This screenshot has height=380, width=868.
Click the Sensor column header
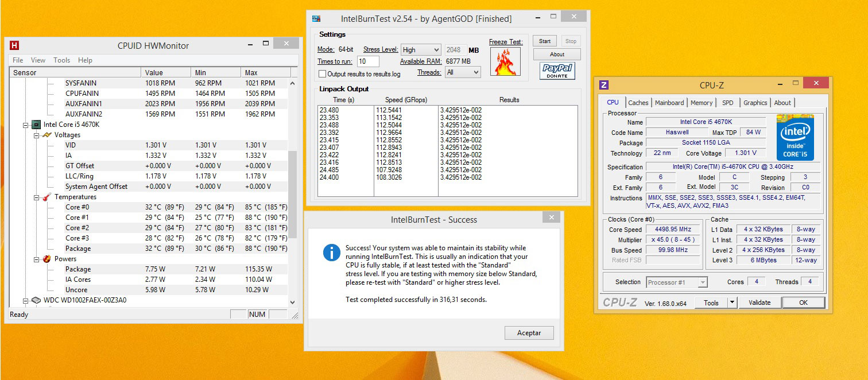click(76, 73)
